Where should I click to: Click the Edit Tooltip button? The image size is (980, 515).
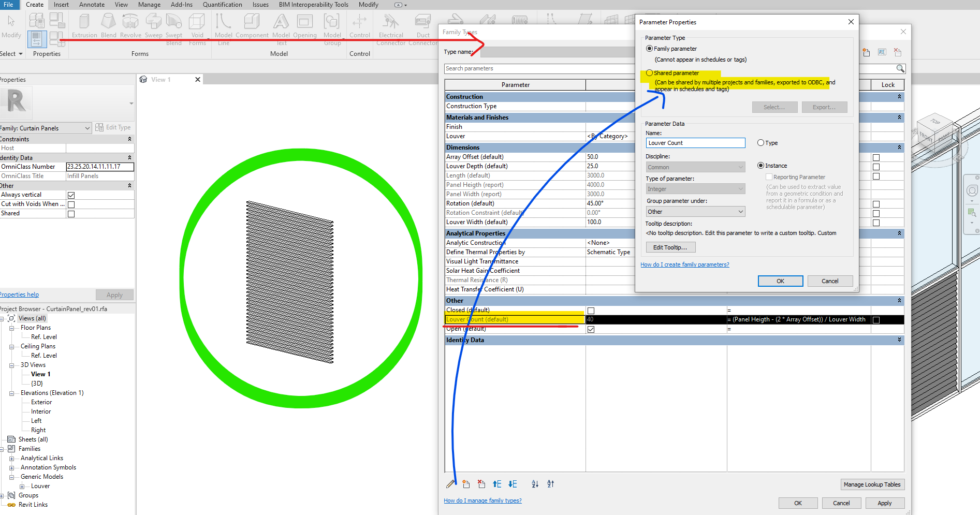point(670,247)
